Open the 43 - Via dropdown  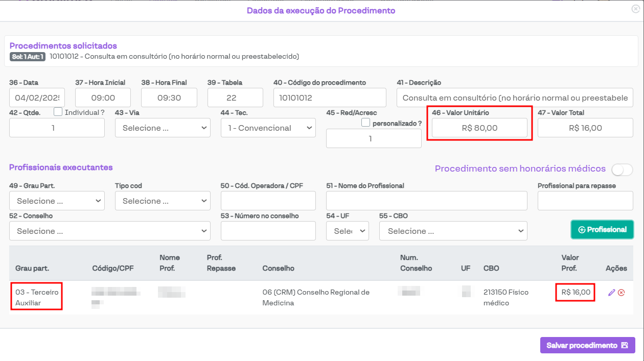point(163,128)
